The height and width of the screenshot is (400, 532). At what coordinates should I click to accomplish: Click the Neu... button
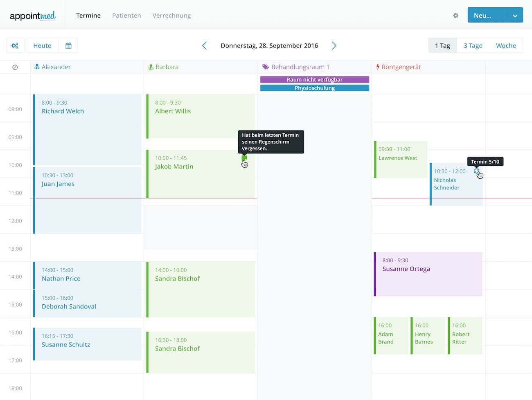point(487,15)
